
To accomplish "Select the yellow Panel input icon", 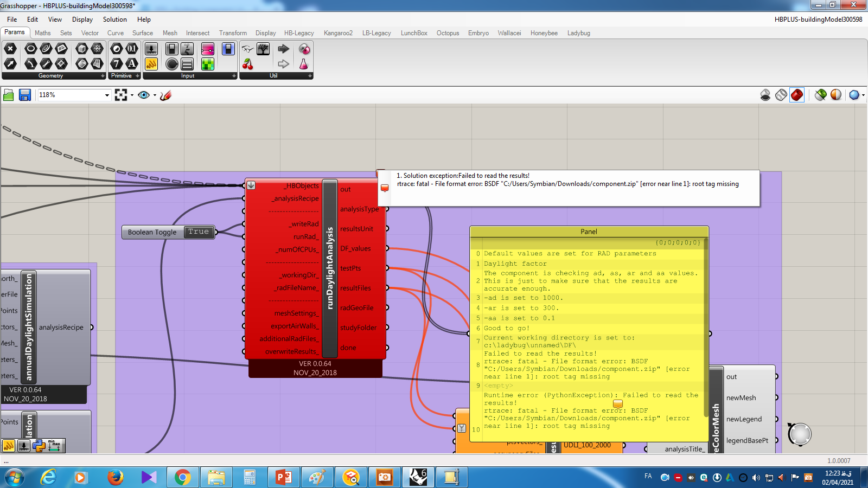I will (x=151, y=64).
